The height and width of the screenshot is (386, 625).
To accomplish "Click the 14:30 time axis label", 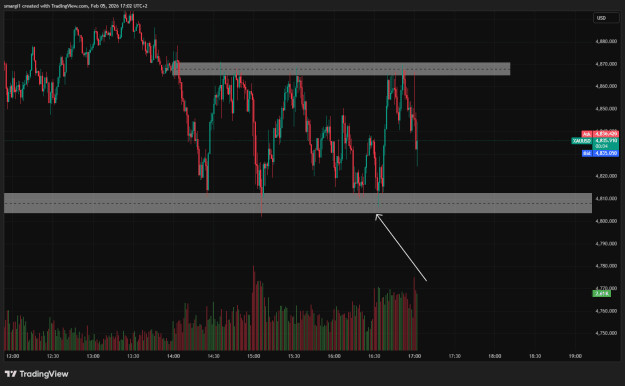I will [x=214, y=356].
